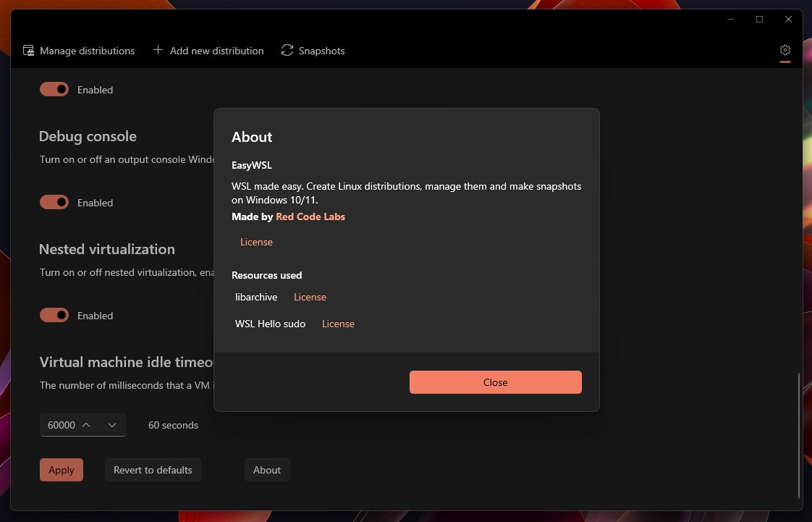Decrease idle timeout with down arrow

pos(112,425)
